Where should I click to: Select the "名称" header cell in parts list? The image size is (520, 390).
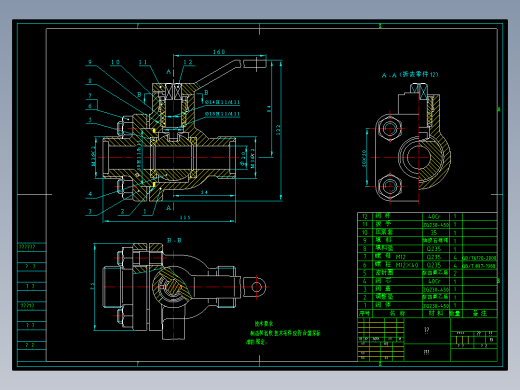point(397,313)
